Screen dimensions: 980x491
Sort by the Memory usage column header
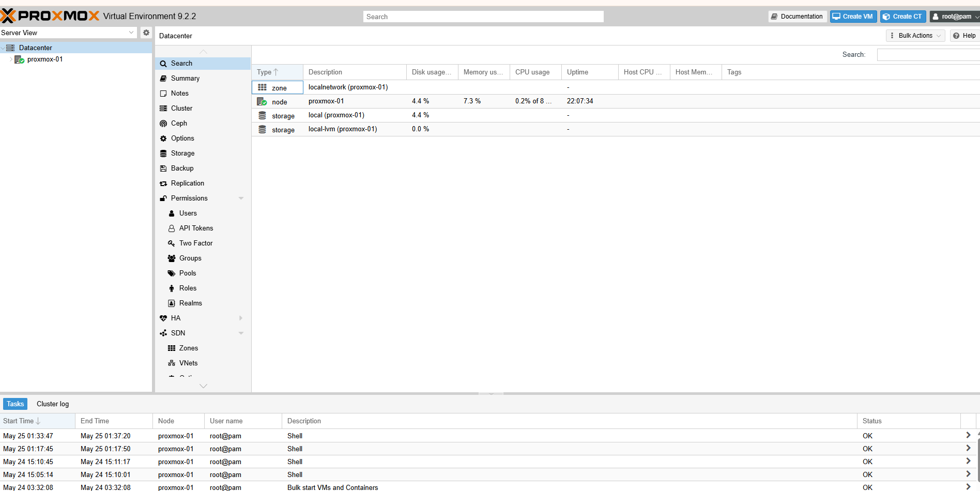484,72
